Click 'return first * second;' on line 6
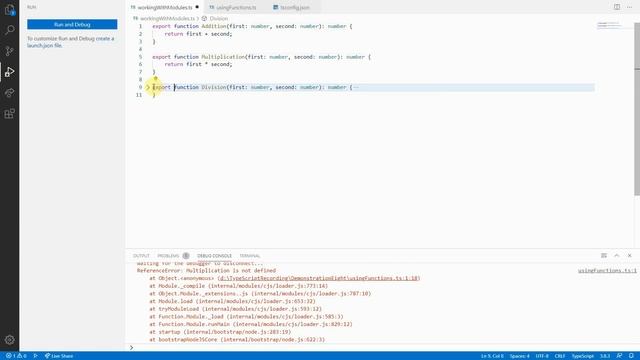This screenshot has width=640, height=360. (x=198, y=64)
